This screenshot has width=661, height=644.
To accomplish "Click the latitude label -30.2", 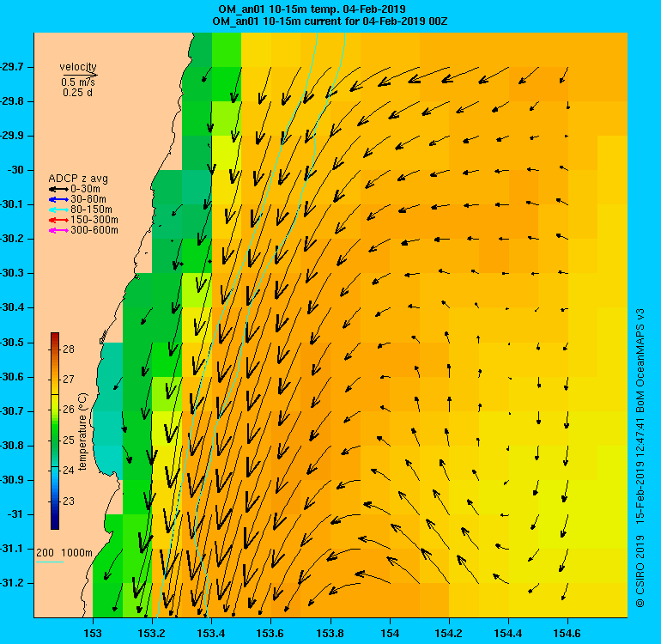I will [12, 239].
